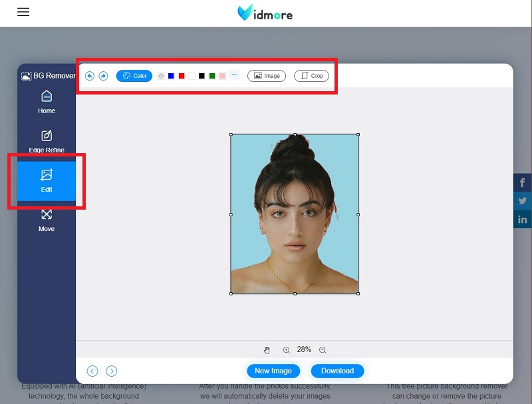Select the Move tool tab
532x404 pixels.
(x=47, y=220)
